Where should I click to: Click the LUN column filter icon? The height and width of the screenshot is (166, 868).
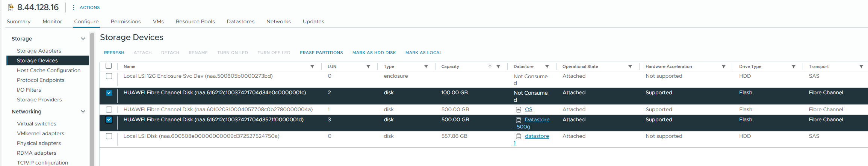tap(368, 67)
